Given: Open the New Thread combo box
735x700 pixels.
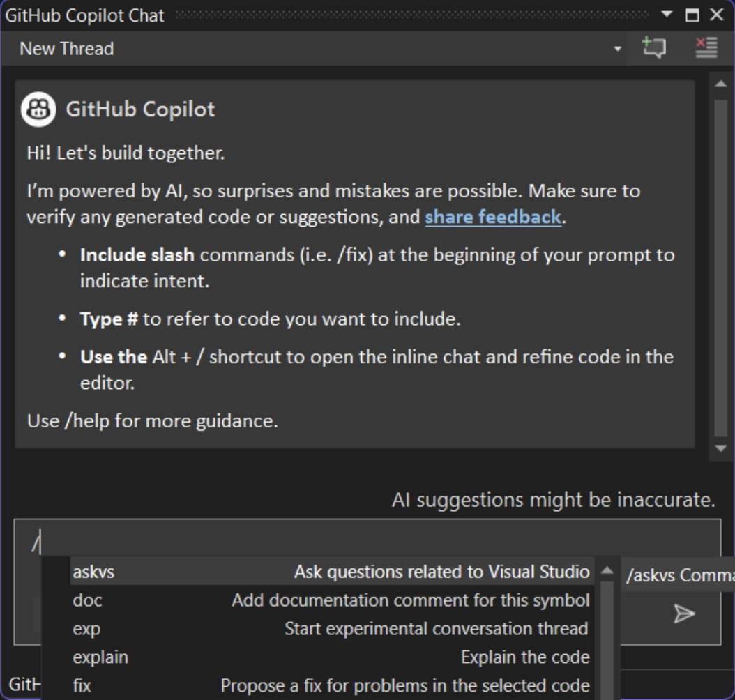Looking at the screenshot, I should pyautogui.click(x=314, y=49).
